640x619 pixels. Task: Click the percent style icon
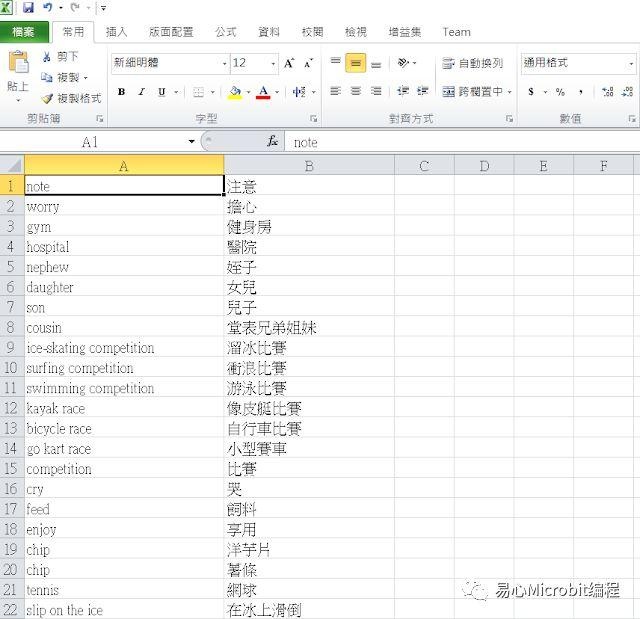pyautogui.click(x=560, y=92)
